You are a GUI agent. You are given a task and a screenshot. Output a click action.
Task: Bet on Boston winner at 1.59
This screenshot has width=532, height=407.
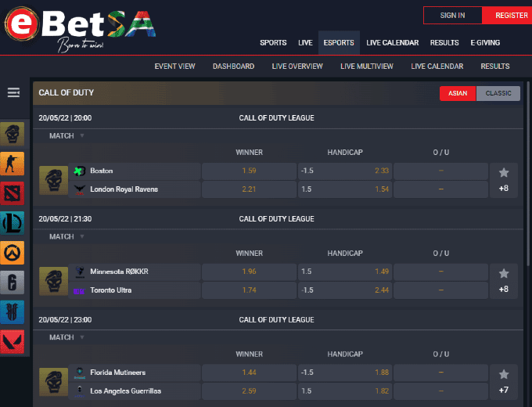tap(249, 171)
